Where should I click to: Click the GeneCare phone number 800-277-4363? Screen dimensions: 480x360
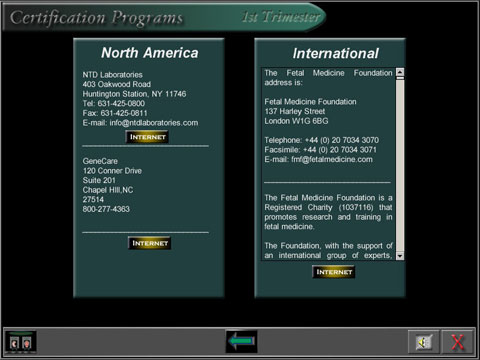(106, 209)
